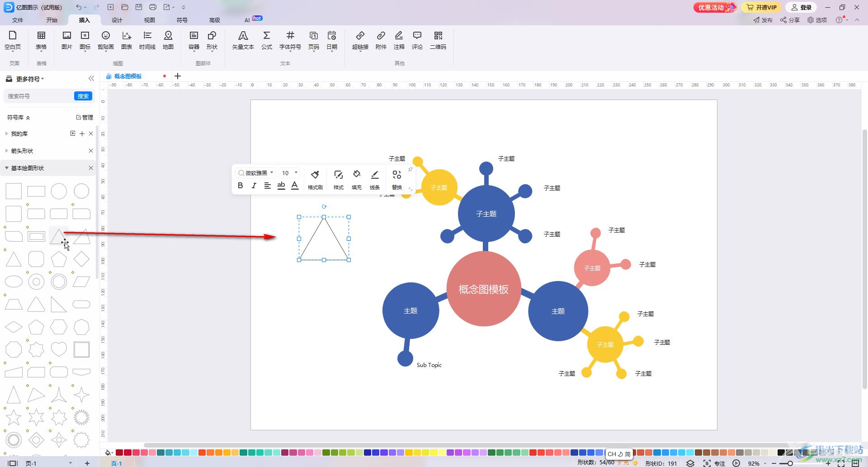Insert a blank page (空白页)
The height and width of the screenshot is (467, 868).
click(x=13, y=40)
